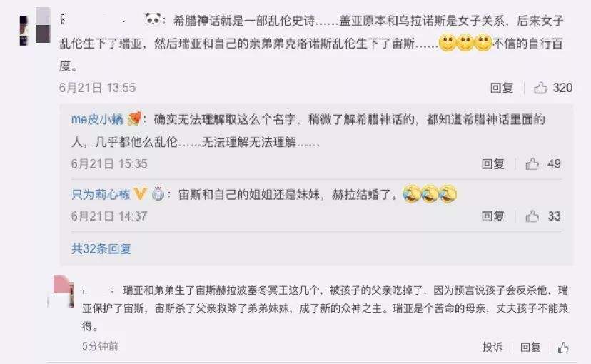Report bottom comment with 投诉

pos(492,347)
